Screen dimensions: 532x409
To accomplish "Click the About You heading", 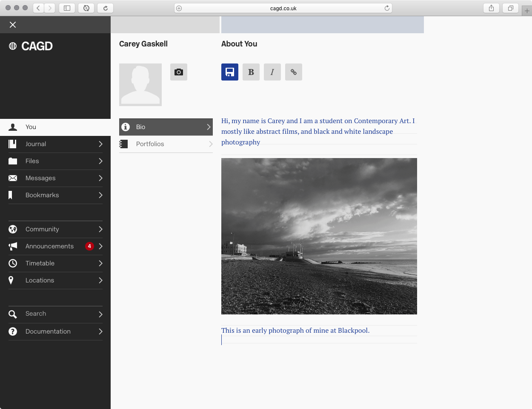I will [x=239, y=44].
